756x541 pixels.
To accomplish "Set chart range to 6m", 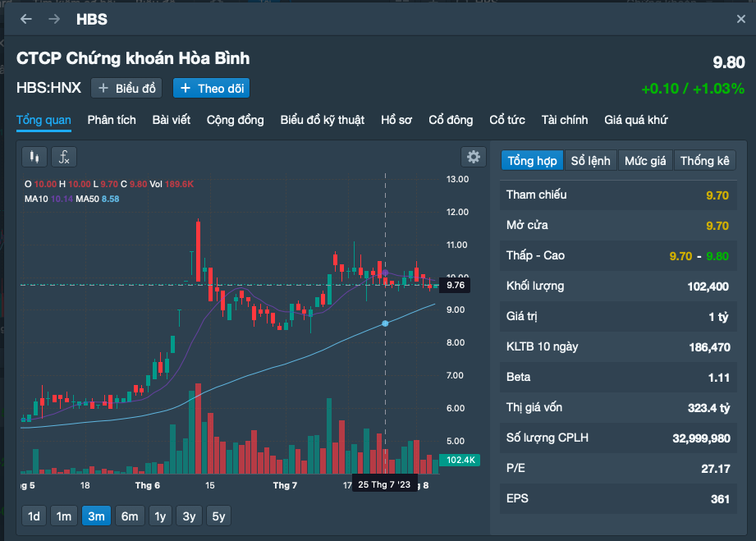I will point(130,516).
